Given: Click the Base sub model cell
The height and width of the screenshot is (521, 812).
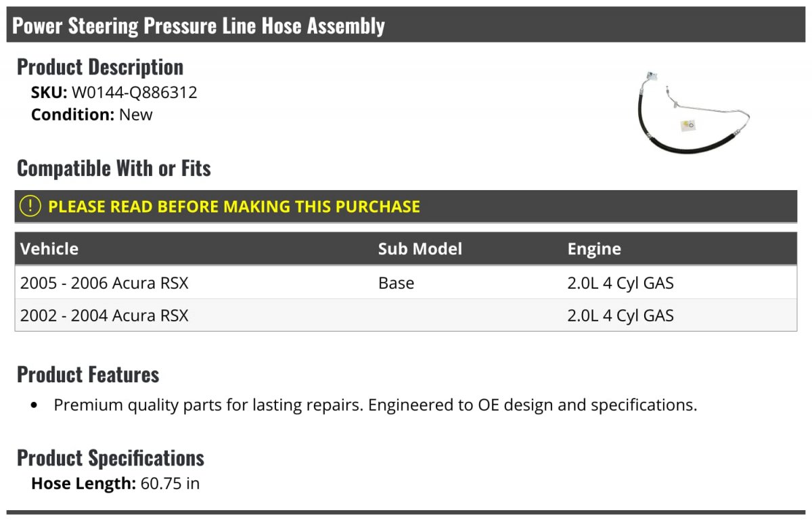Looking at the screenshot, I should tap(396, 283).
